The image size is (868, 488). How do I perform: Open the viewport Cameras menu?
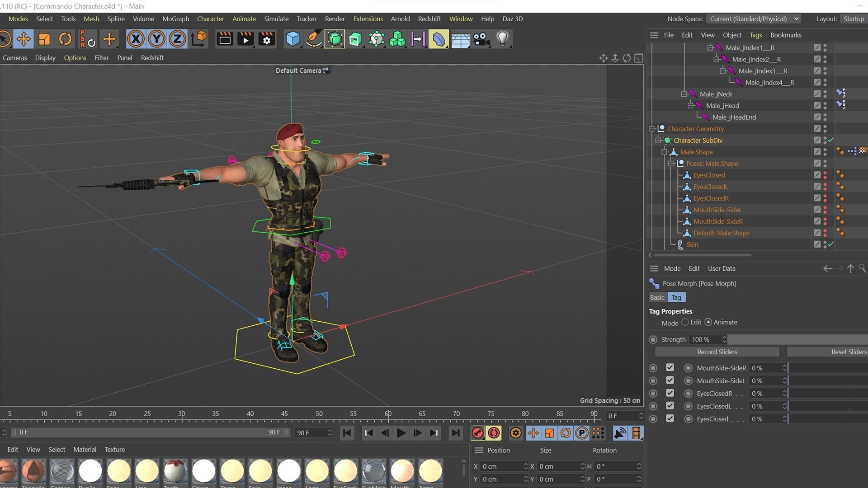[x=15, y=58]
